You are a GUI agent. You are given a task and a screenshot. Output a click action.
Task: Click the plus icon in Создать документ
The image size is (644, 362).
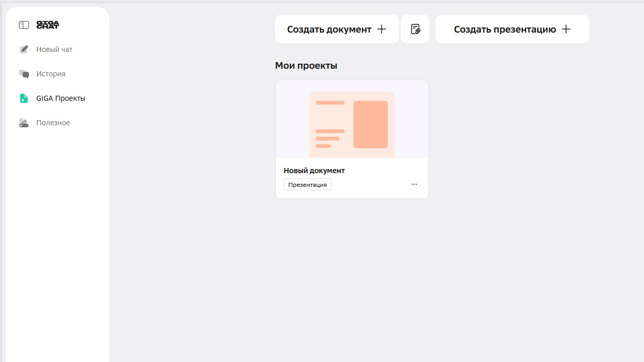382,29
